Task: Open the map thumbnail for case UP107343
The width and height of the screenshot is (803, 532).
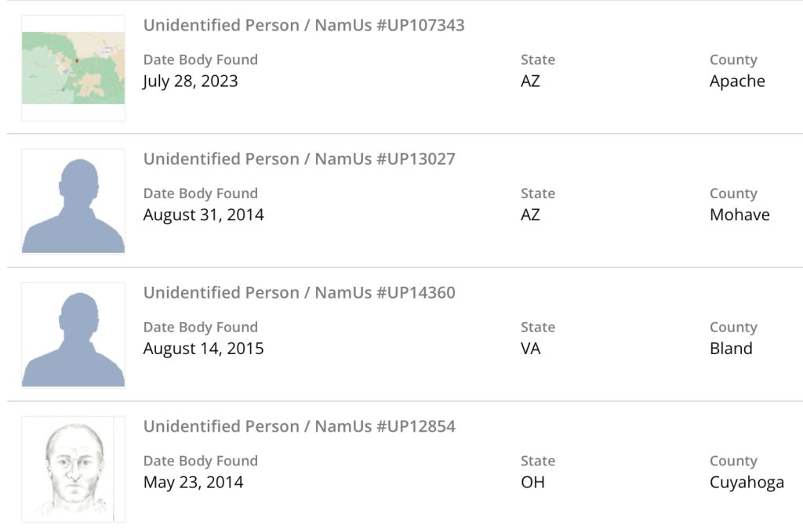Action: (x=73, y=68)
